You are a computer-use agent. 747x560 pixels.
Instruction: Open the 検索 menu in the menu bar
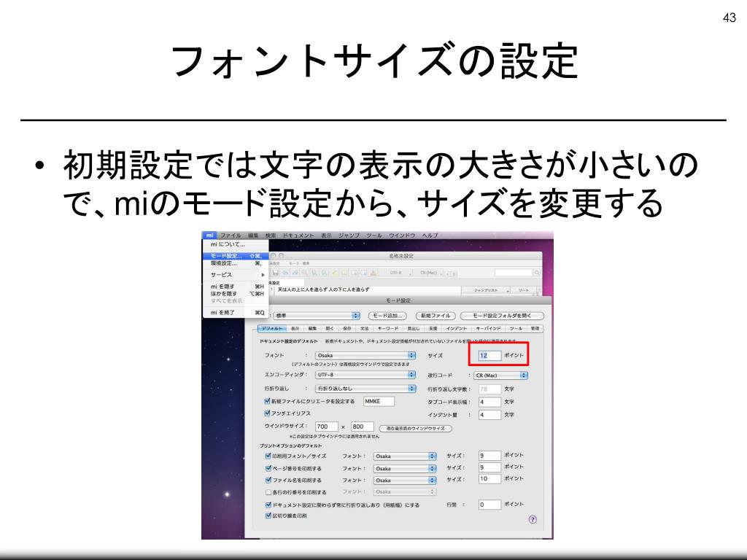271,236
